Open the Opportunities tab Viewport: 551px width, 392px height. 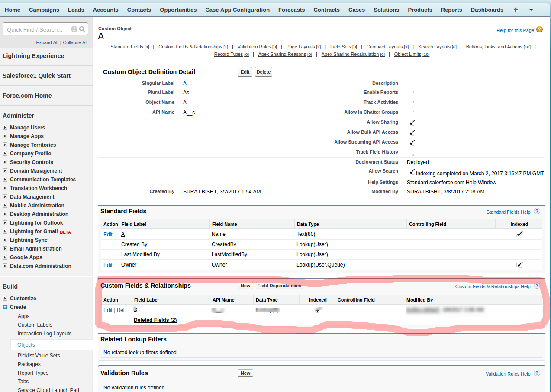(x=178, y=10)
